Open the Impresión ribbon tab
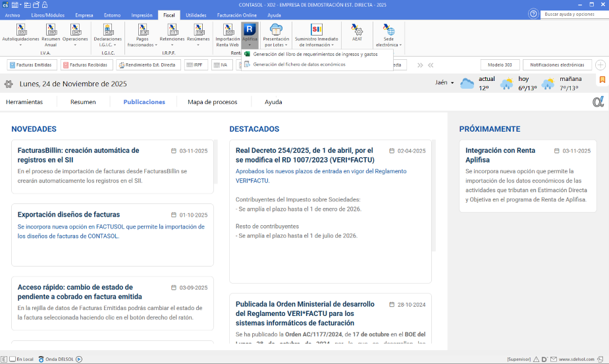Viewport: 609px width, 364px height. [142, 15]
